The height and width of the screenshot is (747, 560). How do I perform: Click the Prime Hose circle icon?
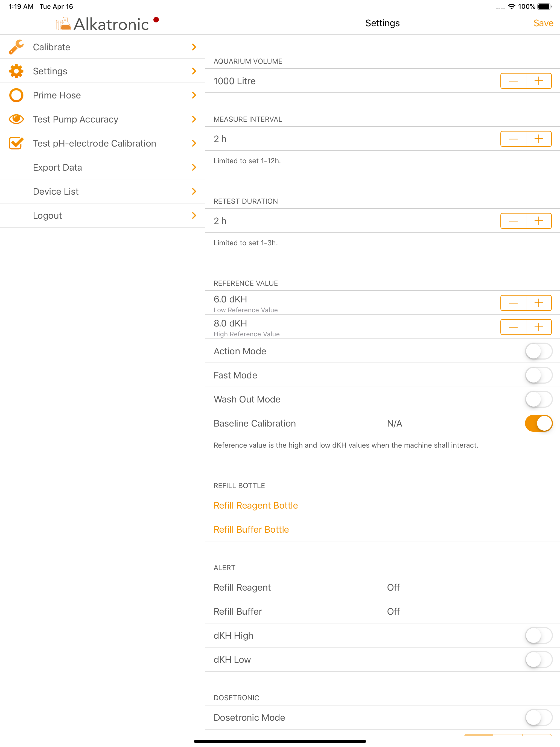pyautogui.click(x=16, y=95)
